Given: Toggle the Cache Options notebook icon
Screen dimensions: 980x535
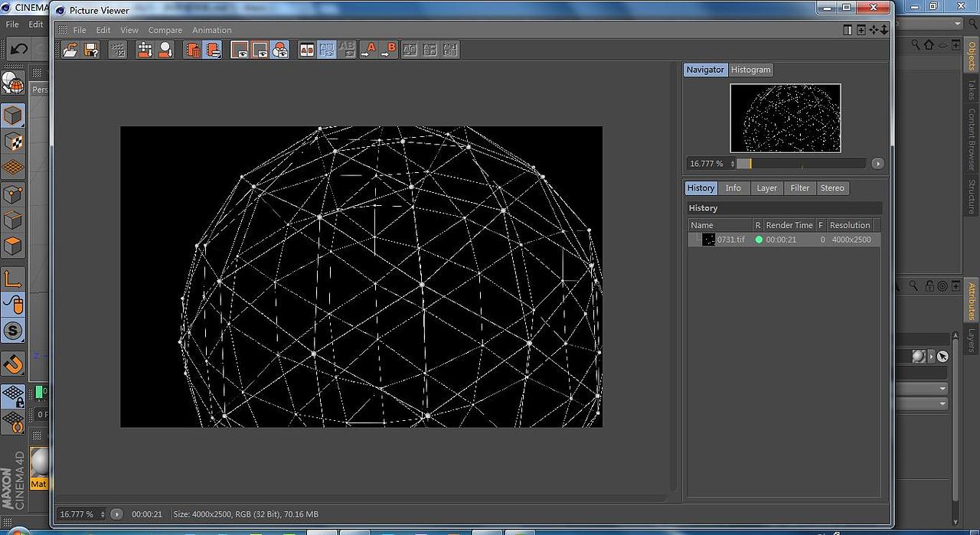Looking at the screenshot, I should click(x=212, y=50).
